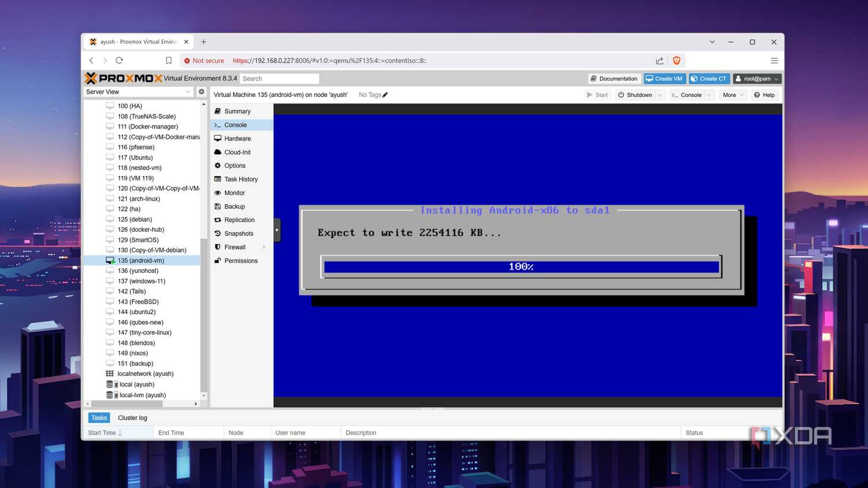Click Create VM button
This screenshot has height=488, width=868.
(665, 79)
